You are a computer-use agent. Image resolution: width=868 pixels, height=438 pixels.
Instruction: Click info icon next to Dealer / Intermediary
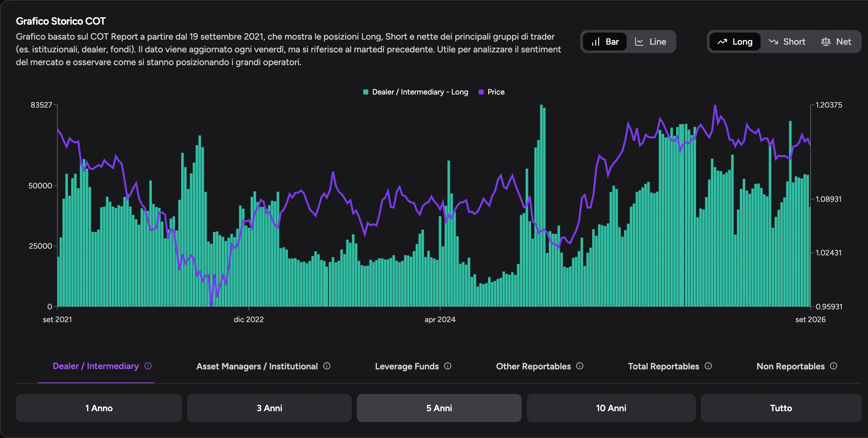coord(148,366)
